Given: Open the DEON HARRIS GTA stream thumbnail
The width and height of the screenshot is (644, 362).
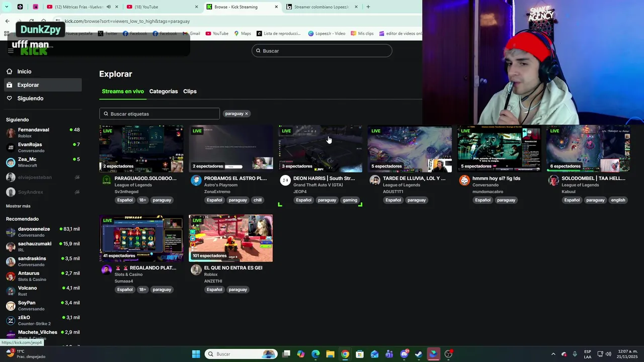Looking at the screenshot, I should (x=320, y=149).
